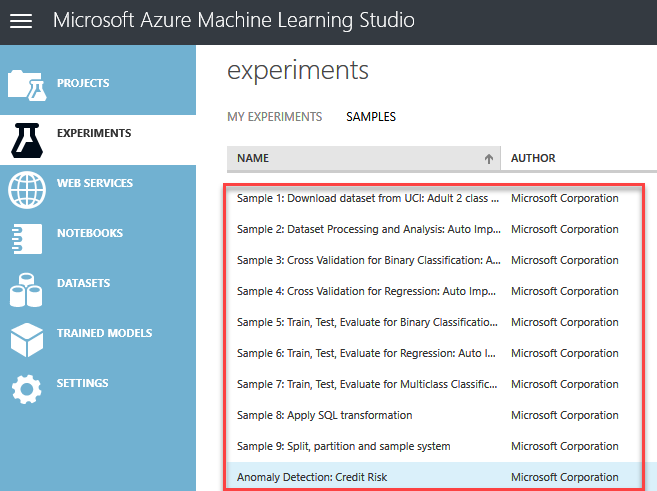This screenshot has width=657, height=491.
Task: Open the hamburger navigation menu
Action: click(21, 21)
